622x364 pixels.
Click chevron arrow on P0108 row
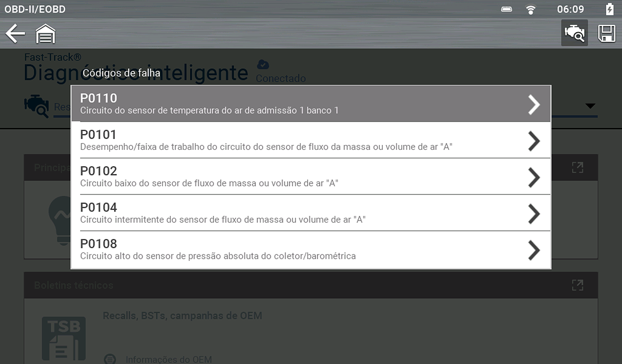534,250
